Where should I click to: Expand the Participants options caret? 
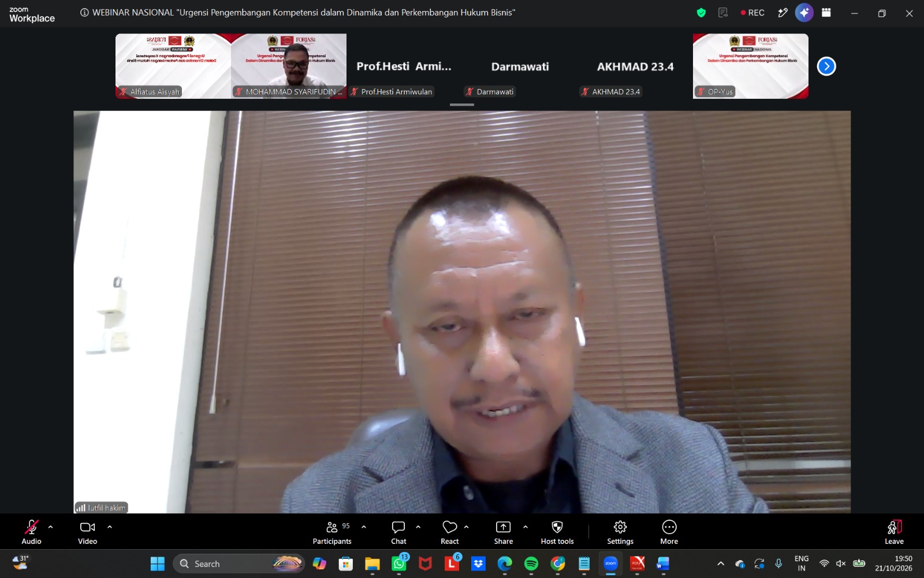click(364, 527)
